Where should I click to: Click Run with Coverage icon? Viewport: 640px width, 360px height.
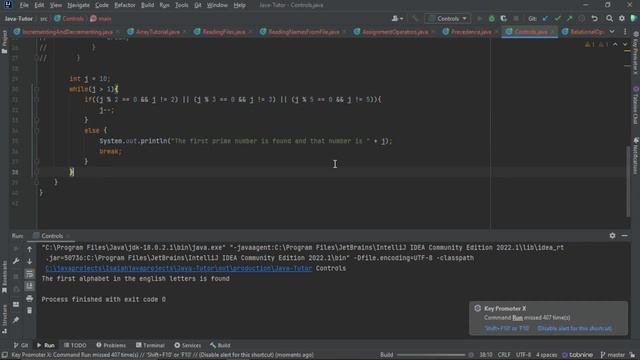point(504,19)
